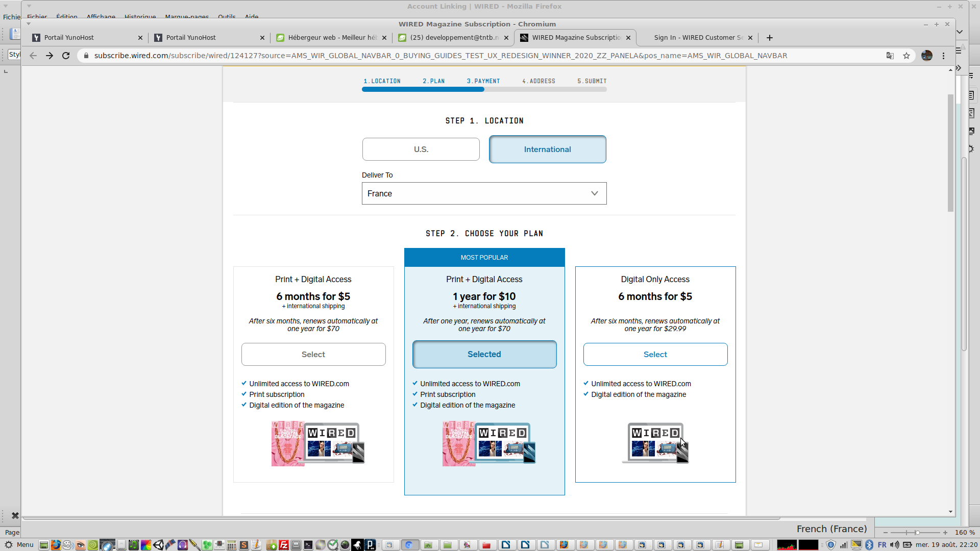The width and height of the screenshot is (980, 551).
Task: Click the site lock security icon
Action: (x=86, y=56)
